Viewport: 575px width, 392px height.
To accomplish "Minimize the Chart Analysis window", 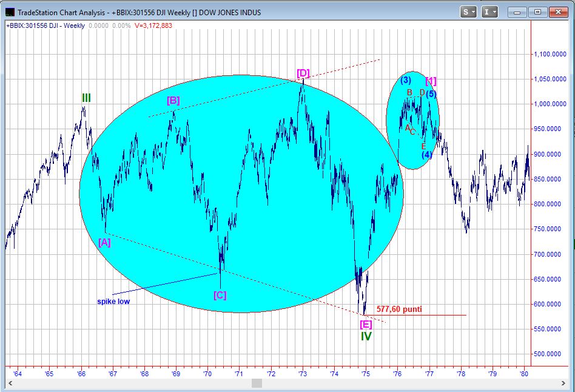I will click(x=517, y=12).
